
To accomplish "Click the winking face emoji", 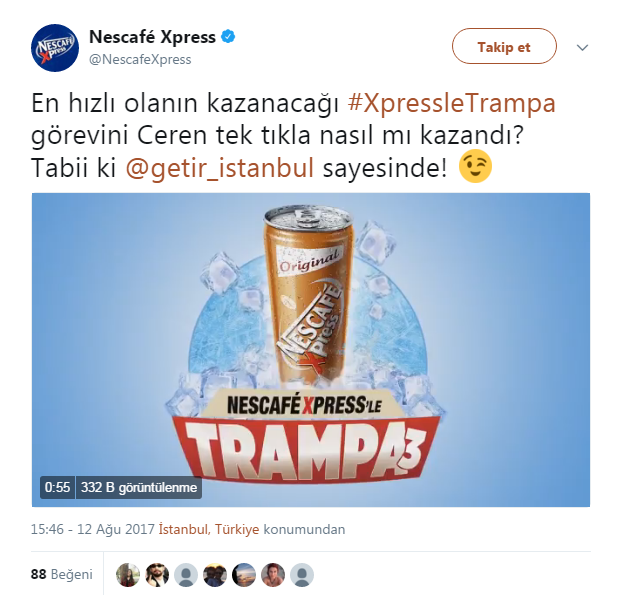I will pos(475,166).
